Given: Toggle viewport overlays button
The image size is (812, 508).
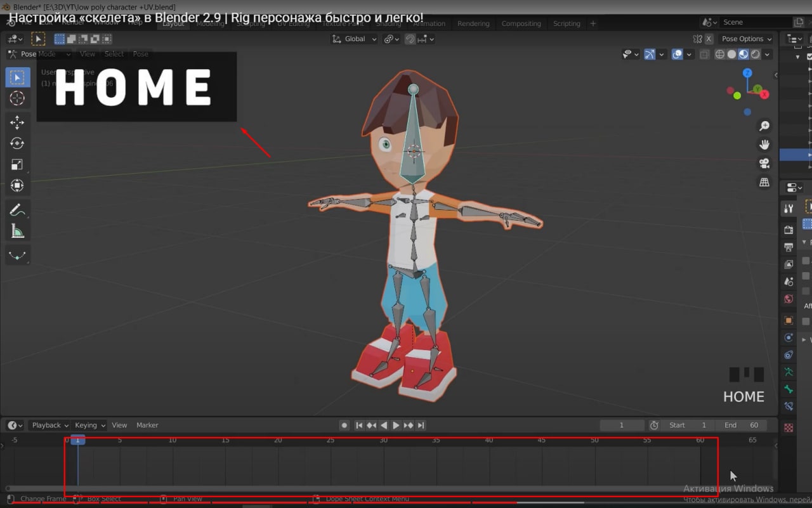Looking at the screenshot, I should point(678,55).
